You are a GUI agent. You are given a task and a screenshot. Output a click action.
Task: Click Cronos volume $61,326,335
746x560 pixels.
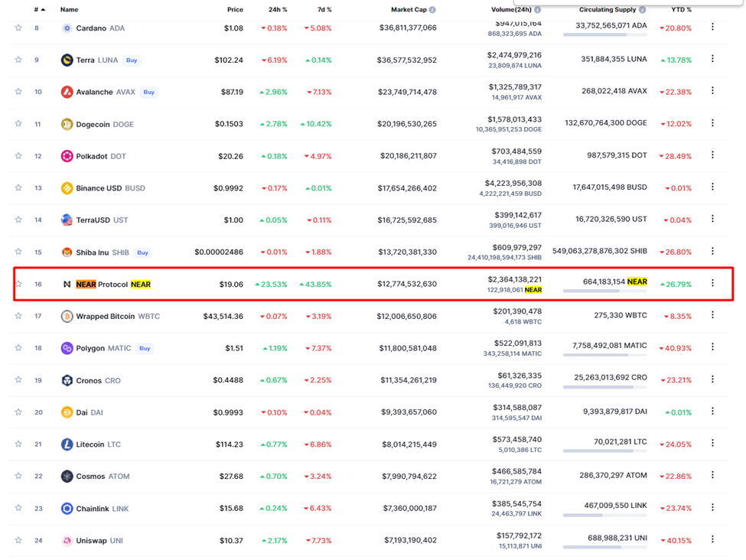point(520,376)
